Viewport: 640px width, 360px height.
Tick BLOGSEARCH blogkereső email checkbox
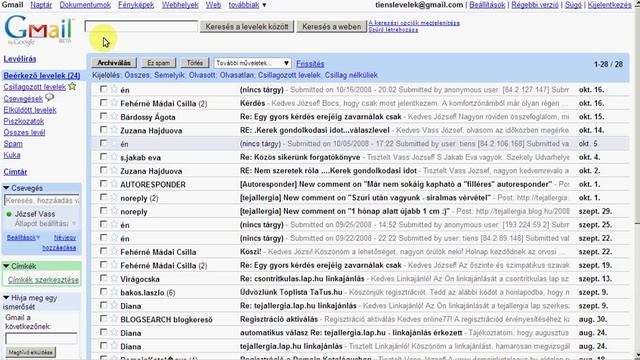click(x=104, y=319)
